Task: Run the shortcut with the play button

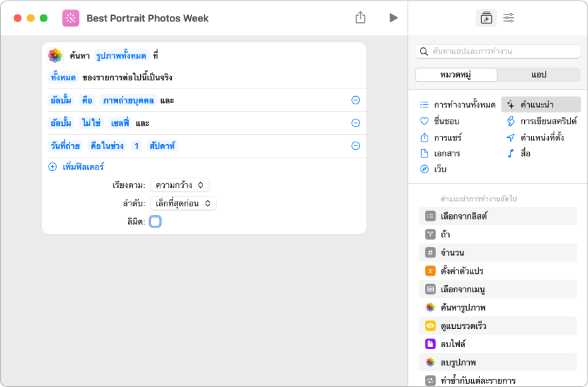Action: click(x=393, y=18)
